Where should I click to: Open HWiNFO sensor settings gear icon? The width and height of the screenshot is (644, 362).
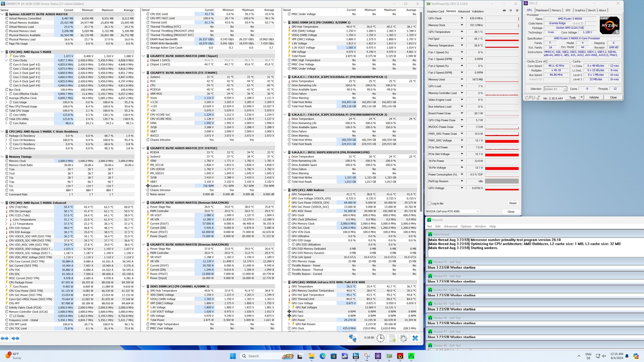point(404,338)
